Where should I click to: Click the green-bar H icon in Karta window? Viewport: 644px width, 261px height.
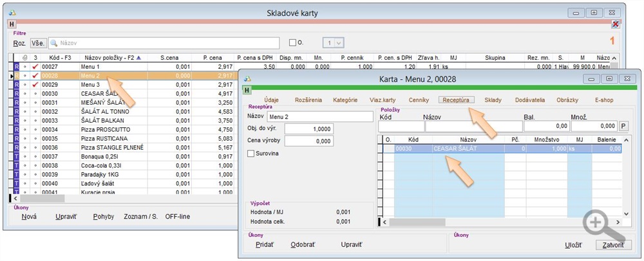click(x=248, y=90)
